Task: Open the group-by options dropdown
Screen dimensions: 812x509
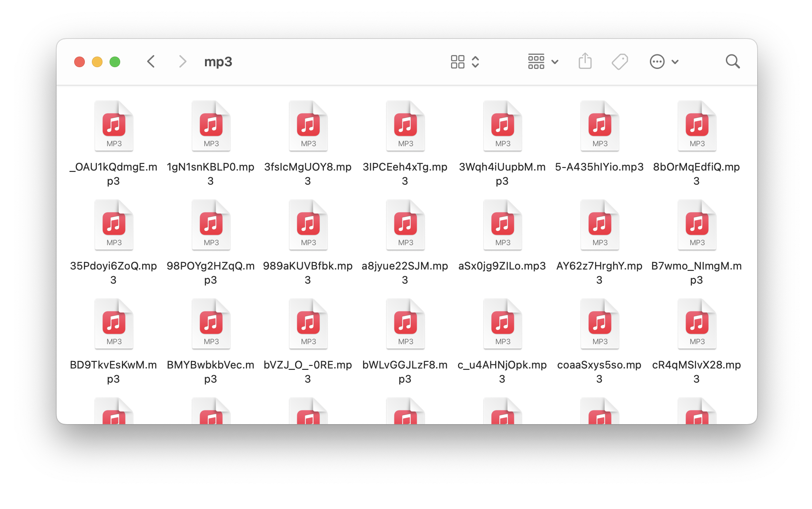Action: tap(543, 61)
